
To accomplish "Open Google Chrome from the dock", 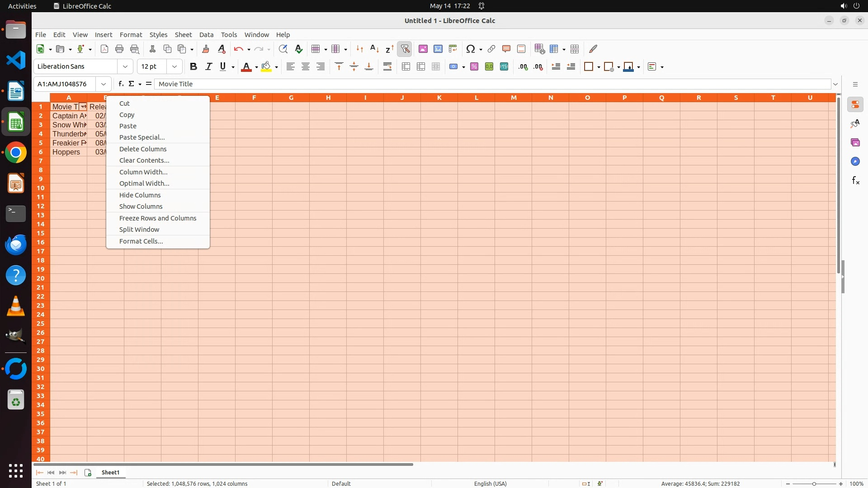I will pyautogui.click(x=16, y=153).
